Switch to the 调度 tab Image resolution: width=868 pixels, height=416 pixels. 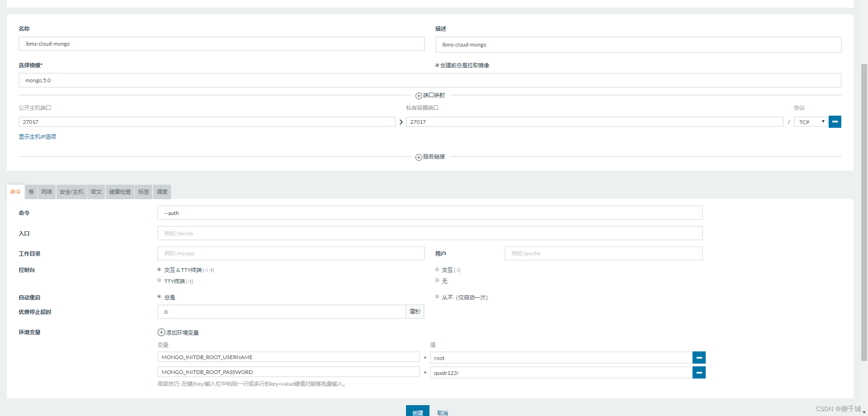pyautogui.click(x=162, y=192)
